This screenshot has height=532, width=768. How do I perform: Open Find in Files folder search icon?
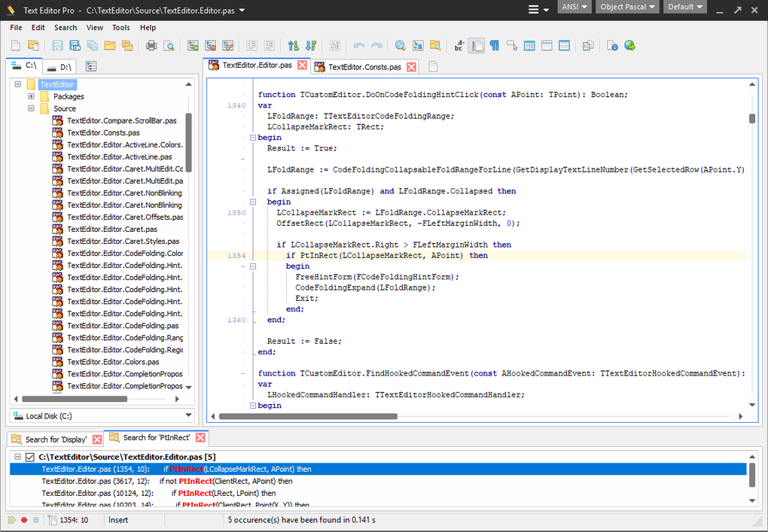[435, 45]
